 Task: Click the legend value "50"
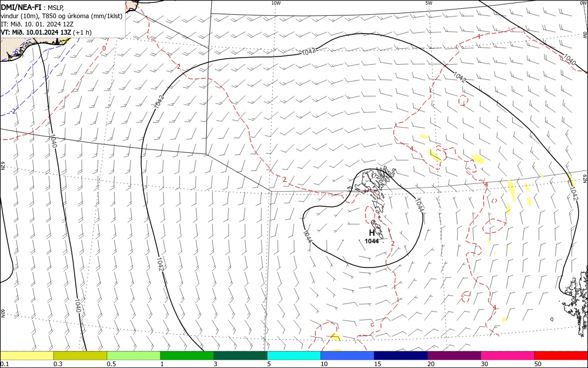coord(538,364)
